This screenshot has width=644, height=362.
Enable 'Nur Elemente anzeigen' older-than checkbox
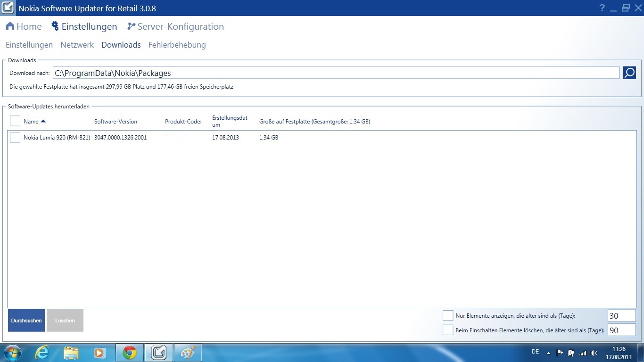pos(448,315)
